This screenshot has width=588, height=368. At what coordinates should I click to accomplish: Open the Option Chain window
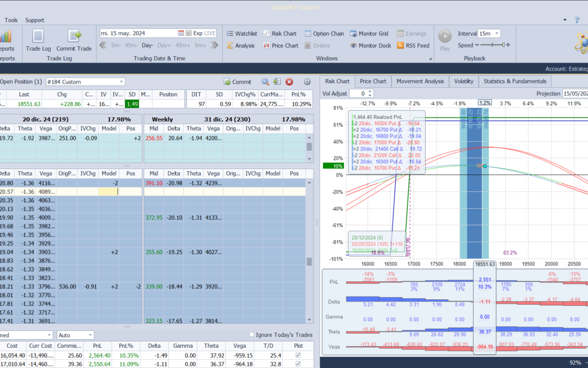pos(324,33)
